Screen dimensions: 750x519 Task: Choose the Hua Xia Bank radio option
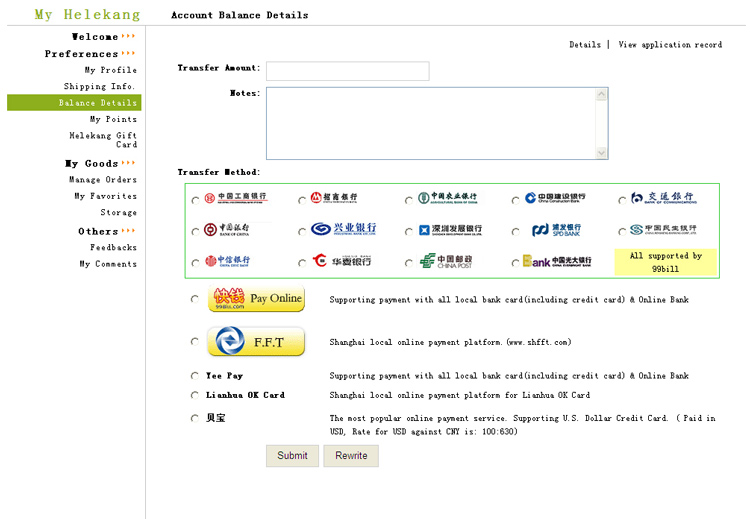click(302, 263)
